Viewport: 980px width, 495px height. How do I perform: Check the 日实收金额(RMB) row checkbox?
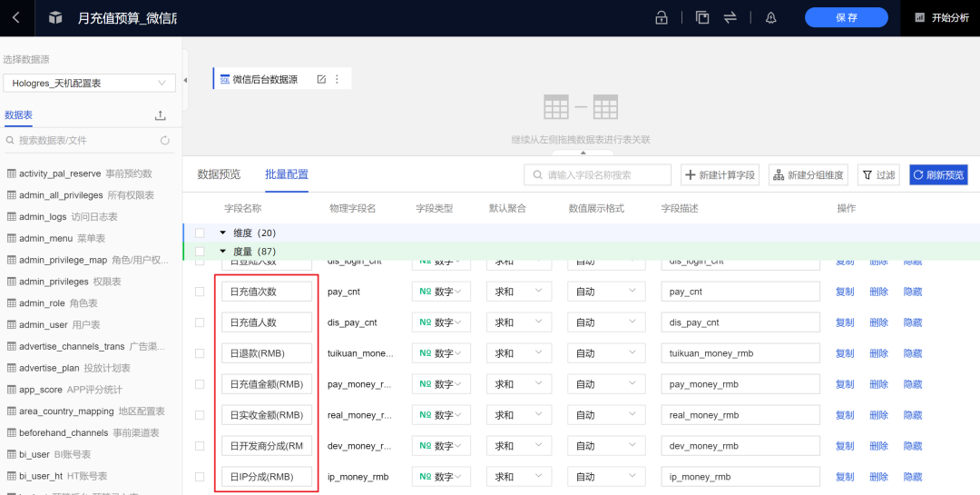pyautogui.click(x=200, y=415)
